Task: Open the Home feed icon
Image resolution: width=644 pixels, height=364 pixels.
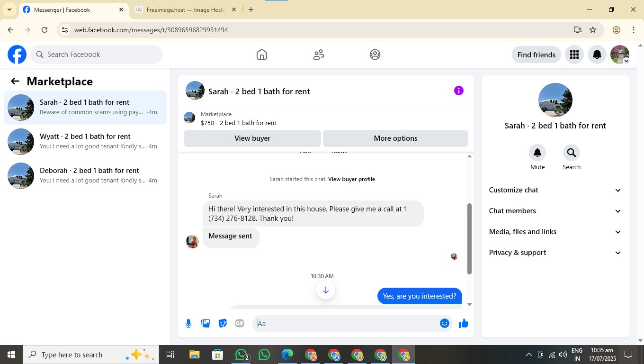Action: (262, 55)
